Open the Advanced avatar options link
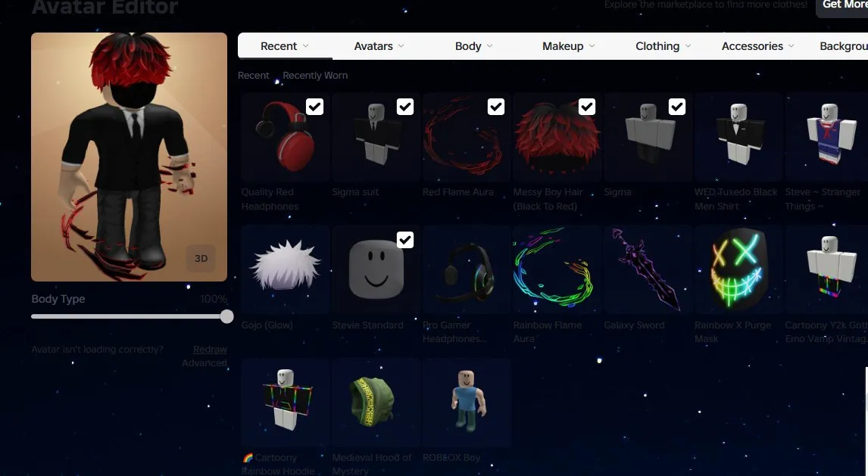Screen dimensions: 868x476 coord(205,362)
